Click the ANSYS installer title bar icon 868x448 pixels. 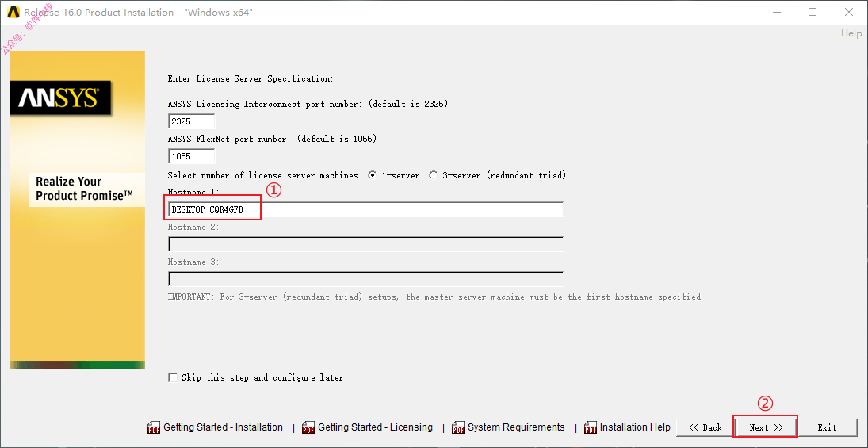pos(13,12)
